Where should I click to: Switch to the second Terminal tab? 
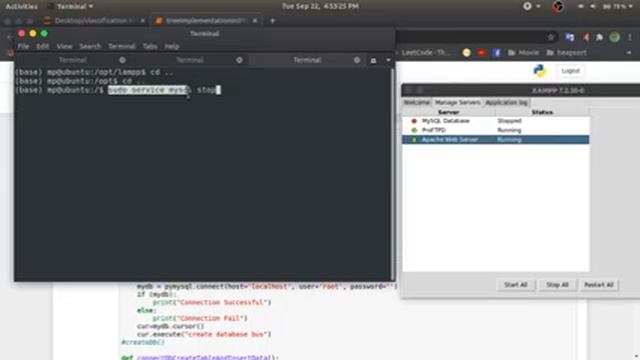click(190, 60)
